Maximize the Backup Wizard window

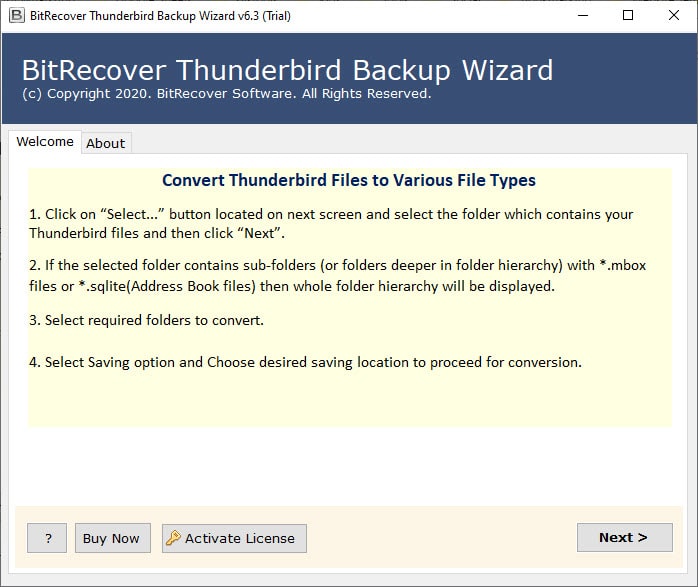coord(628,15)
